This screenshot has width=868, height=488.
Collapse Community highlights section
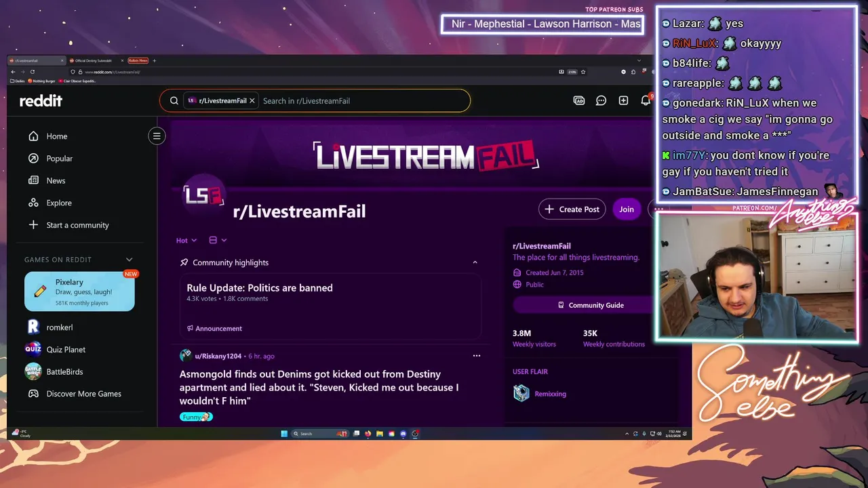pos(475,262)
